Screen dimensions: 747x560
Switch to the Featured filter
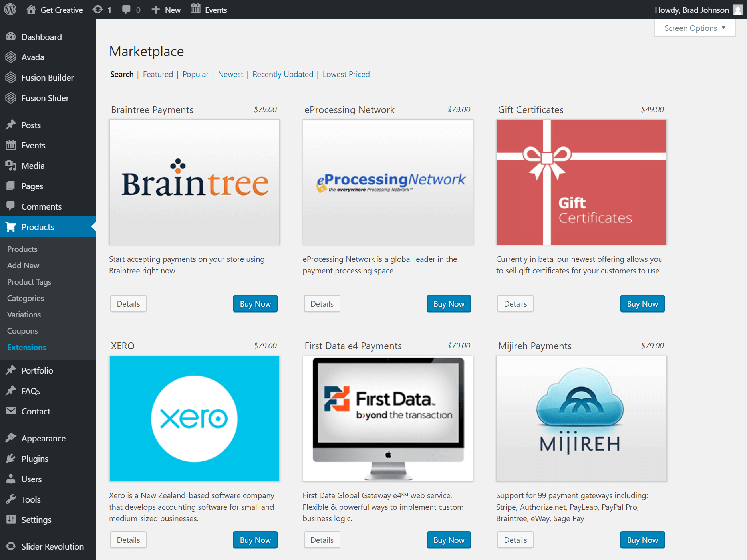coord(158,74)
